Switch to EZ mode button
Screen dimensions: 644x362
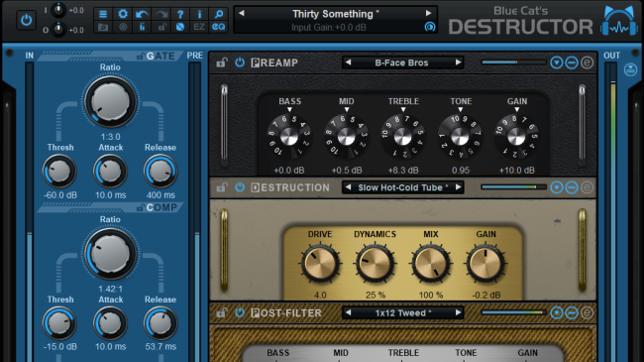[x=199, y=27]
